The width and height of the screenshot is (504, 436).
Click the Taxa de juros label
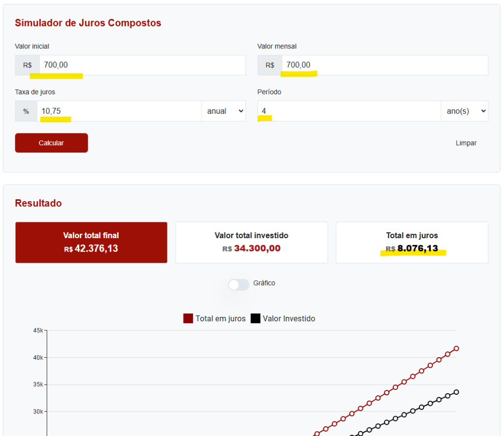tap(35, 92)
